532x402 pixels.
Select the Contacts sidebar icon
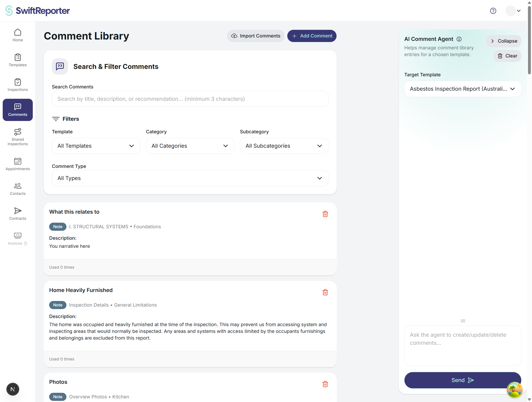click(17, 189)
